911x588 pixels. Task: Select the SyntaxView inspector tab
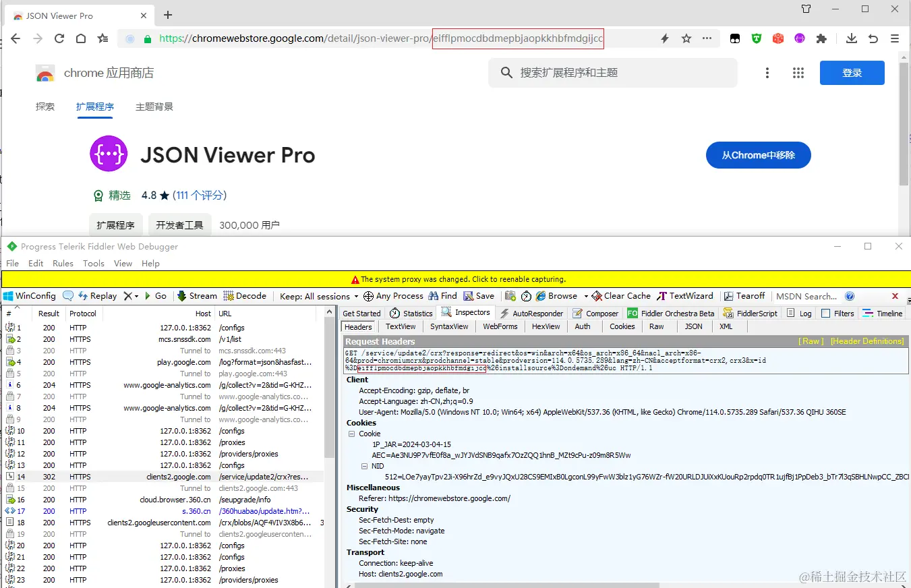click(449, 326)
